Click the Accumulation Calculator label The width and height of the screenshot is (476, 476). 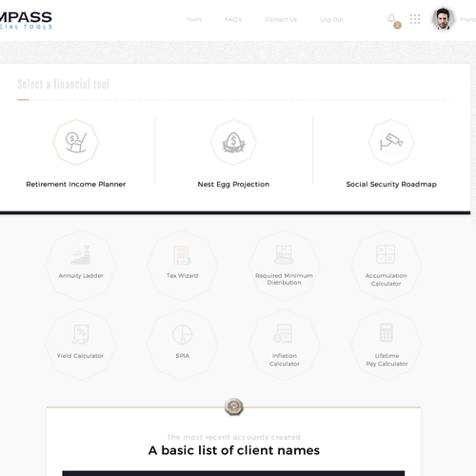386,280
